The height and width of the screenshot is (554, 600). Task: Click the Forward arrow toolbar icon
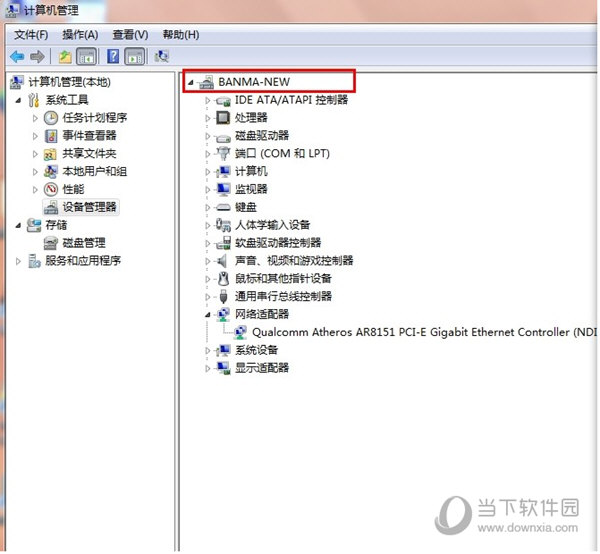coord(37,57)
